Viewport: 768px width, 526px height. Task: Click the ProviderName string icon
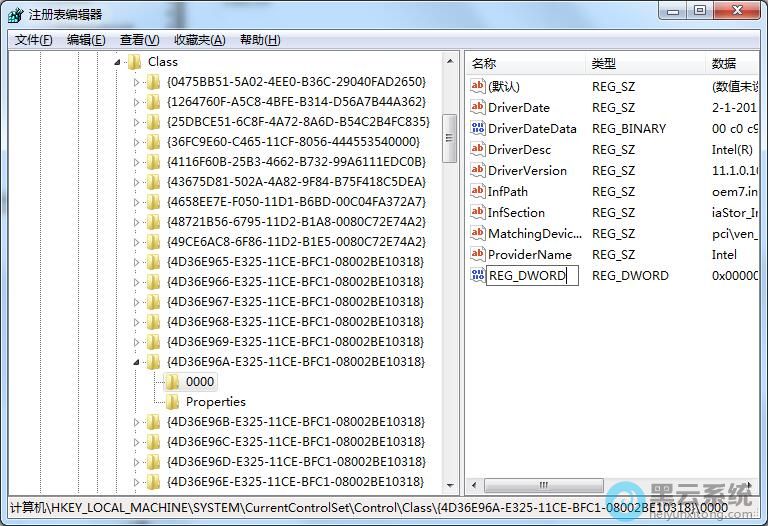(477, 255)
